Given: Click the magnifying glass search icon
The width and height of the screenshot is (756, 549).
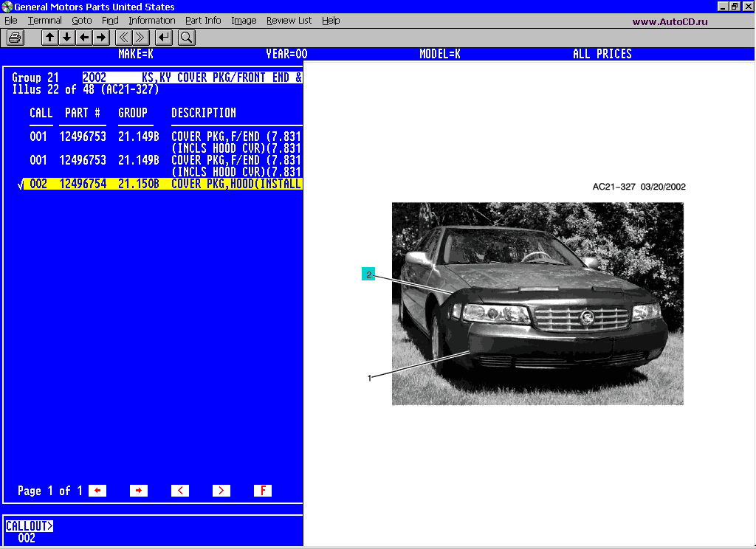Looking at the screenshot, I should click(x=186, y=38).
